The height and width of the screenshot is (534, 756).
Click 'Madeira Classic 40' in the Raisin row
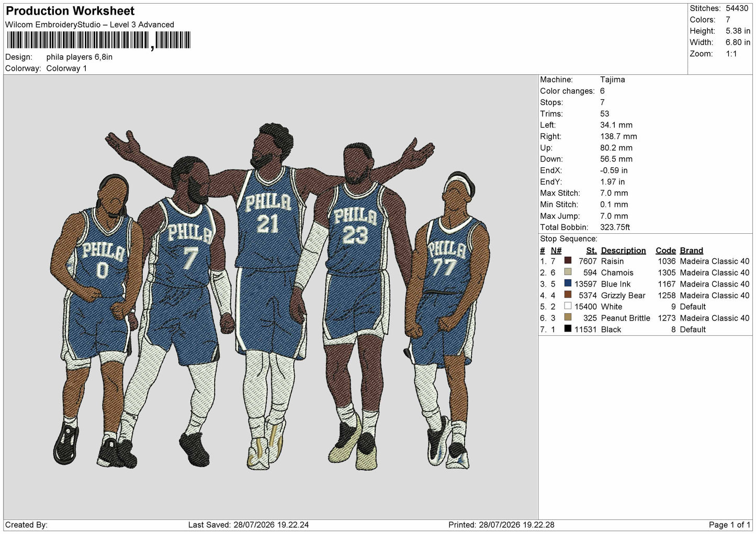(715, 262)
